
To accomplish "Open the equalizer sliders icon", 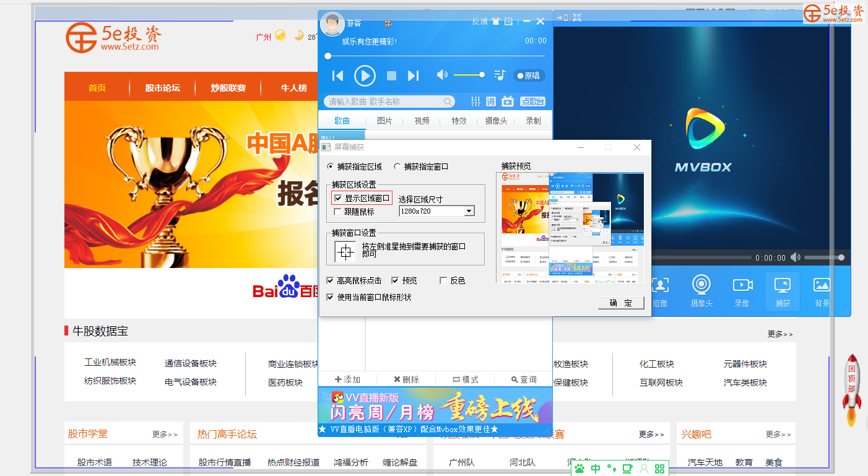I will pyautogui.click(x=475, y=102).
